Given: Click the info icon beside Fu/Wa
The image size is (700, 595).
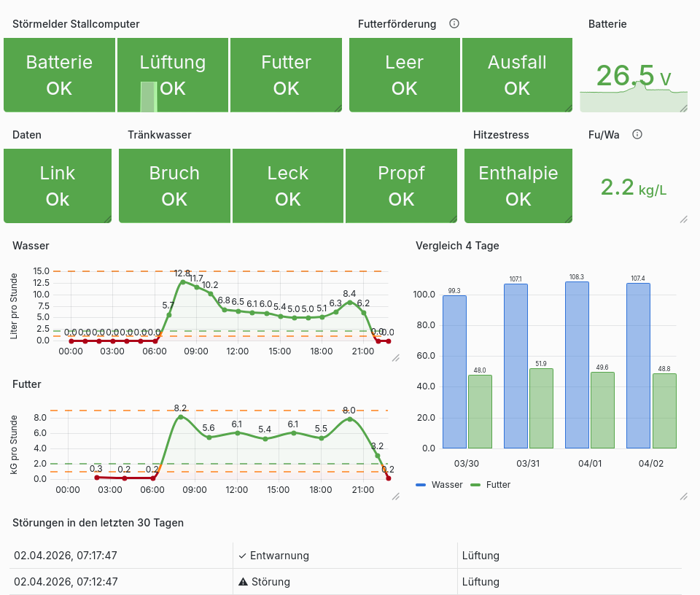Looking at the screenshot, I should [x=637, y=134].
